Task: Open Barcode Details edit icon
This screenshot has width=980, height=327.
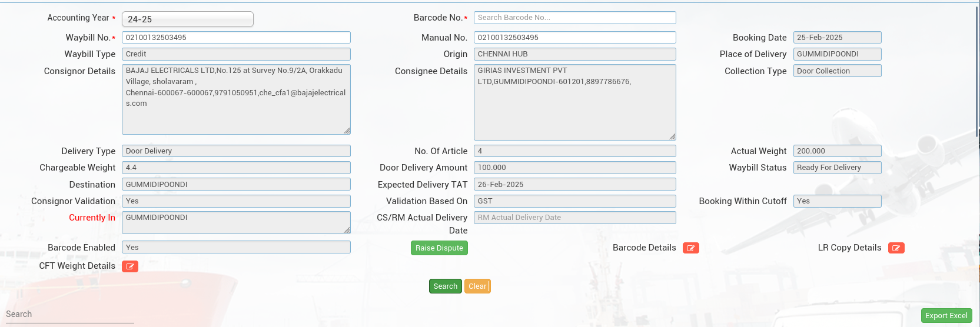Action: pyautogui.click(x=690, y=248)
